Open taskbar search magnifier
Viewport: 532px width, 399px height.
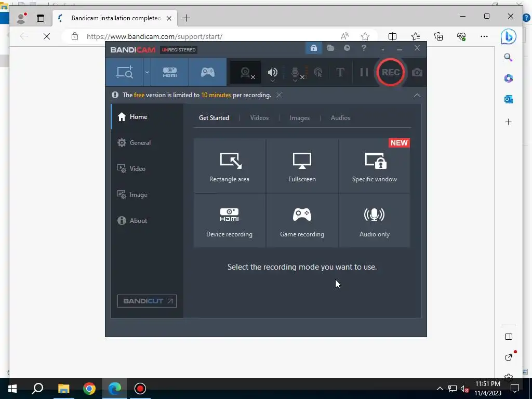(x=37, y=389)
